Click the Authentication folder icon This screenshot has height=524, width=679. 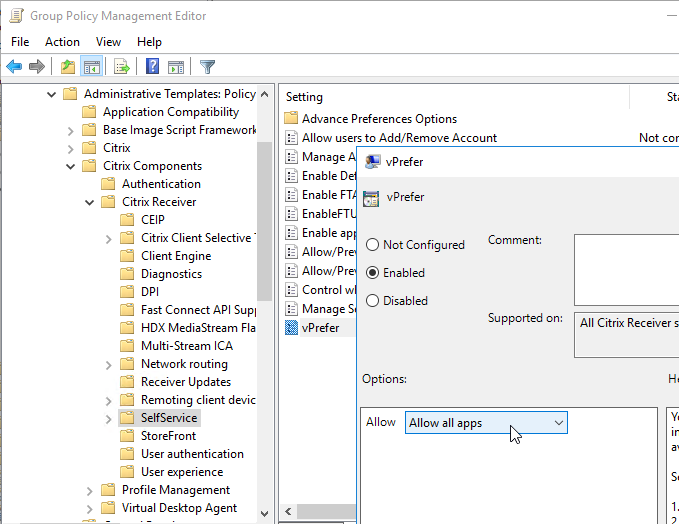point(108,184)
